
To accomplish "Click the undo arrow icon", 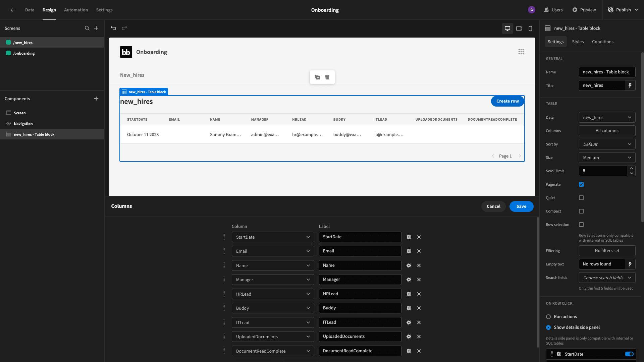I will (113, 28).
